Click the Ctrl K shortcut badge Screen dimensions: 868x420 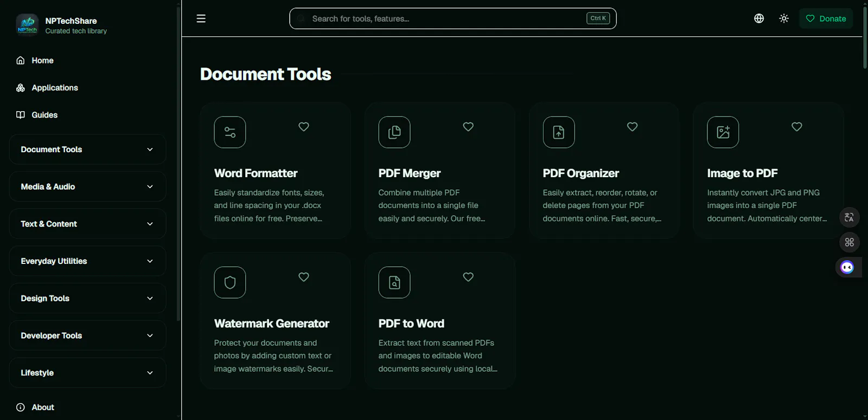click(598, 18)
